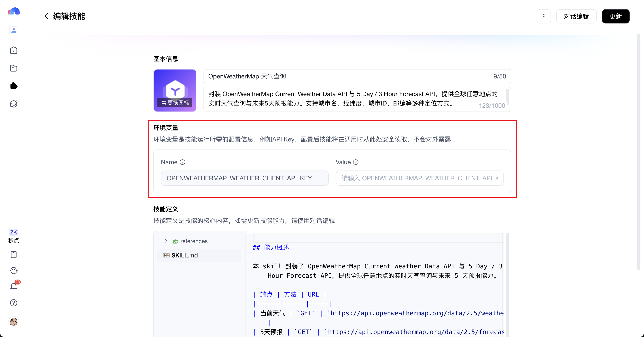Open the weather API URL link
Image resolution: width=644 pixels, height=337 pixels.
[417, 313]
